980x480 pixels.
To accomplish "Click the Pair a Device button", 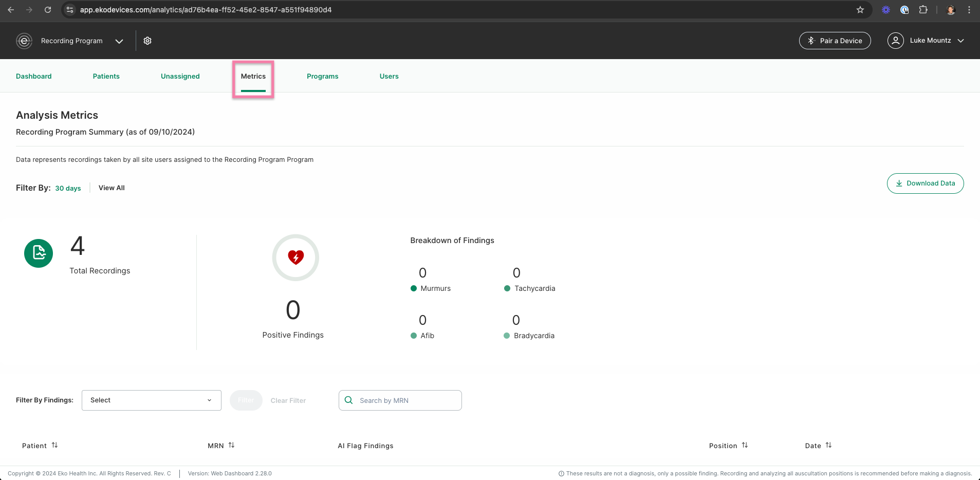I will click(835, 41).
